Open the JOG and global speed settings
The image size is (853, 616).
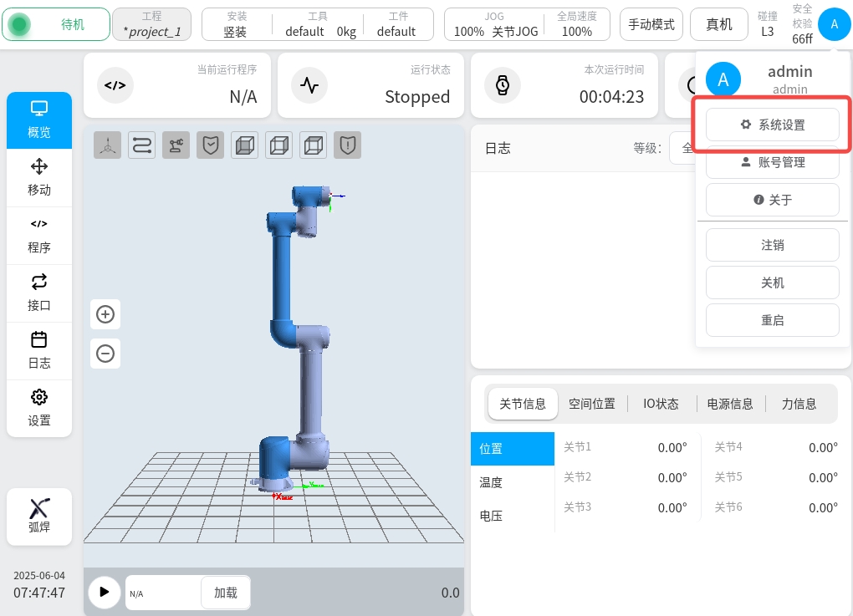pos(528,24)
